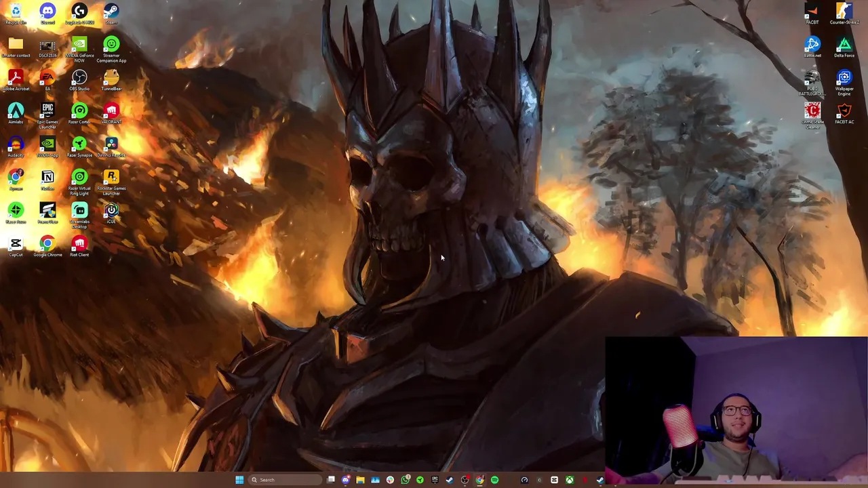Viewport: 868px width, 488px height.
Task: Launch Discord from the desktop shortcut
Action: (47, 14)
